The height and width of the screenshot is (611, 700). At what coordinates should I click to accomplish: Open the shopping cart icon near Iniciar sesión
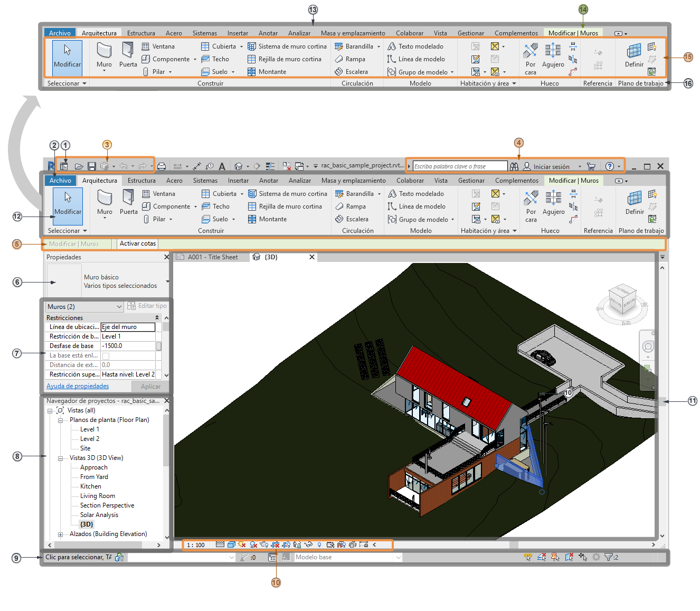(591, 166)
